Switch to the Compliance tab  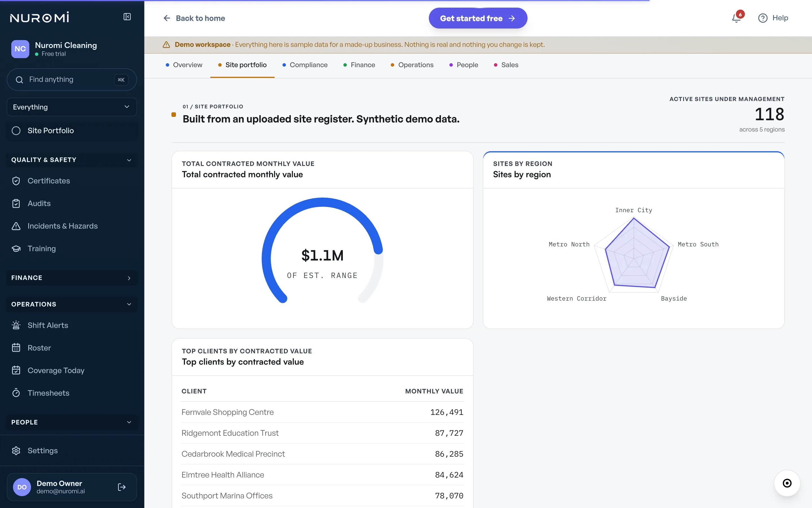[x=305, y=65]
